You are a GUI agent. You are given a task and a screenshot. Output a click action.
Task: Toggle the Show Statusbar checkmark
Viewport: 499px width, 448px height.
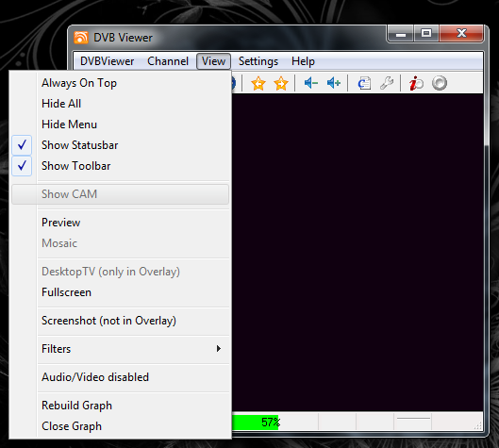pos(22,145)
